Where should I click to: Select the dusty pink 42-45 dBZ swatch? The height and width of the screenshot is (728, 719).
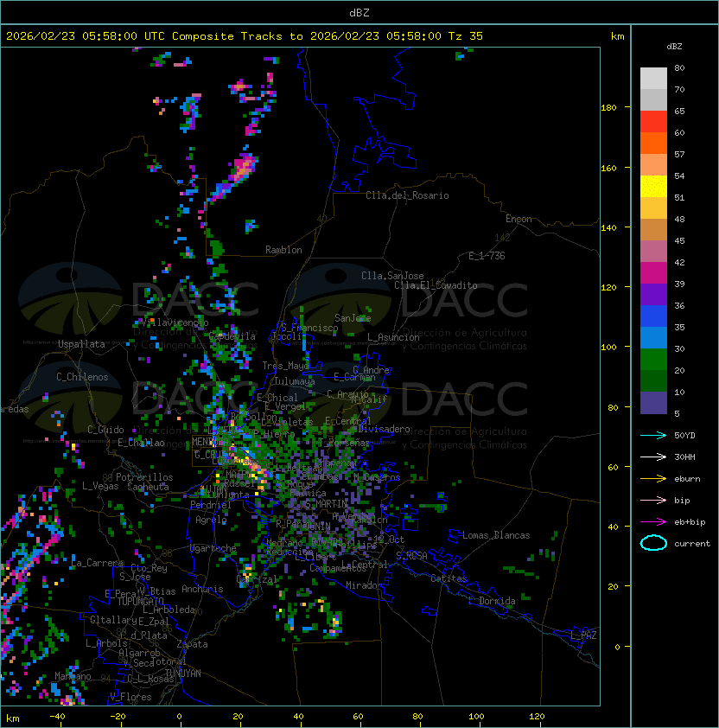click(x=653, y=252)
